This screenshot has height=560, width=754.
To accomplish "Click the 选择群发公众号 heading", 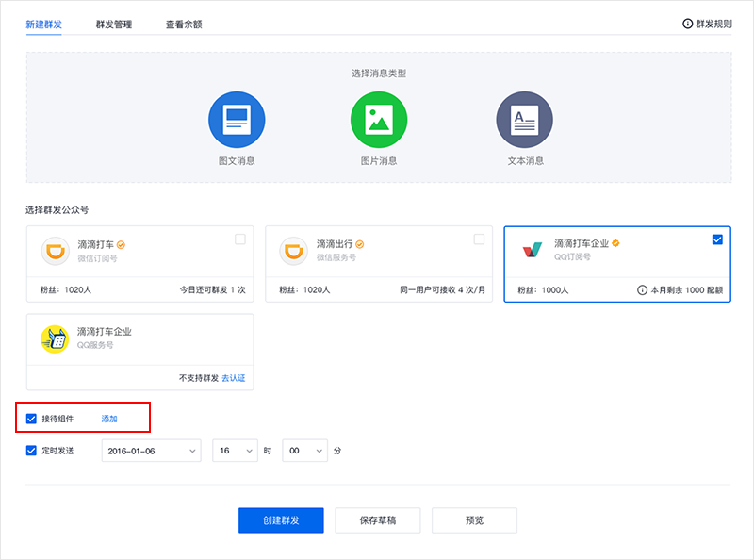I will pos(57,209).
